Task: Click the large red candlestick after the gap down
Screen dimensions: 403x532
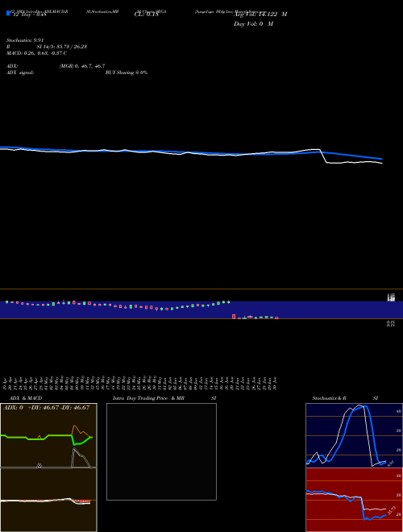Action: point(234,316)
